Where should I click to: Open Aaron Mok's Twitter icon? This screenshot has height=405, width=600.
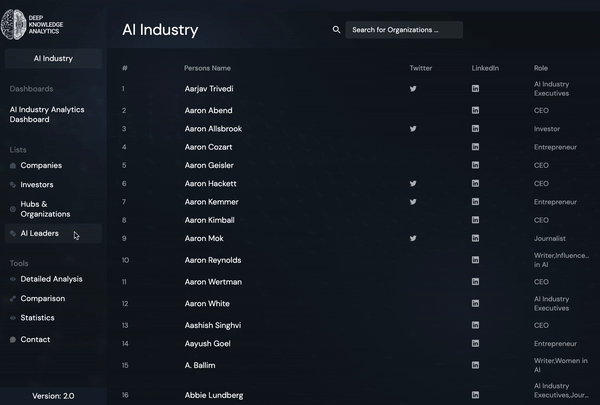413,238
